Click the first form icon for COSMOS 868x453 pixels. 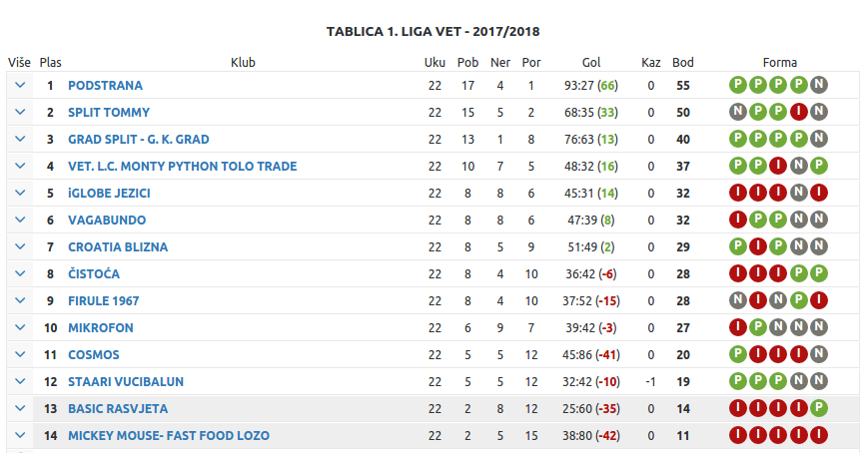point(738,355)
